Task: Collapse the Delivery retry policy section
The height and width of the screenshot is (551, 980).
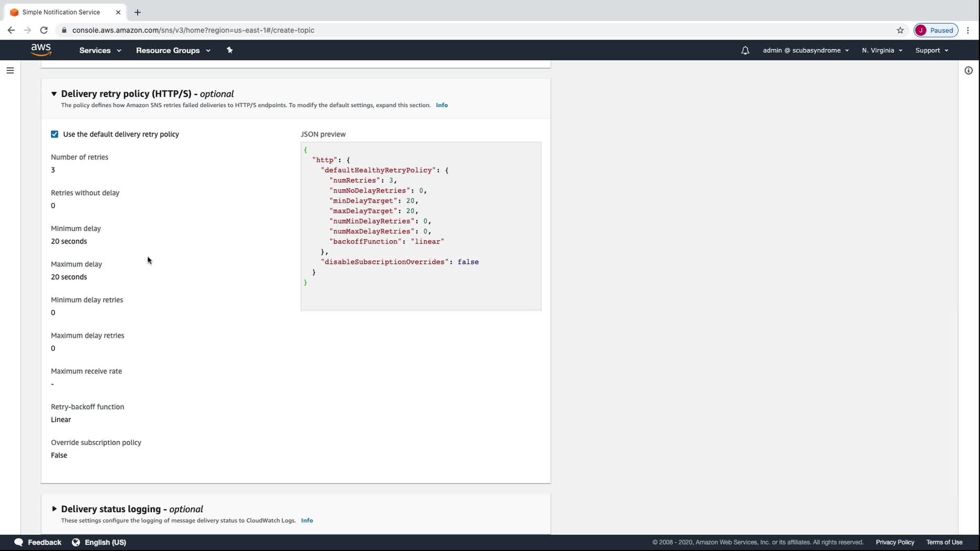Action: (54, 94)
